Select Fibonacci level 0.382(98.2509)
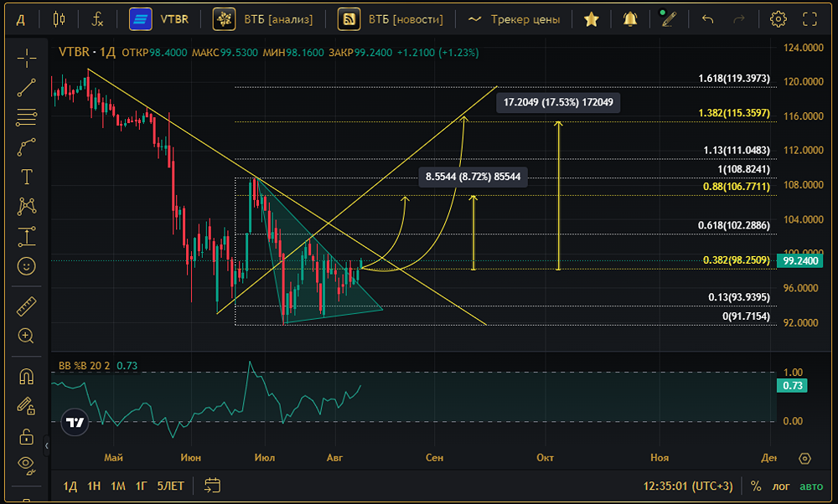838x504 pixels. [x=737, y=260]
